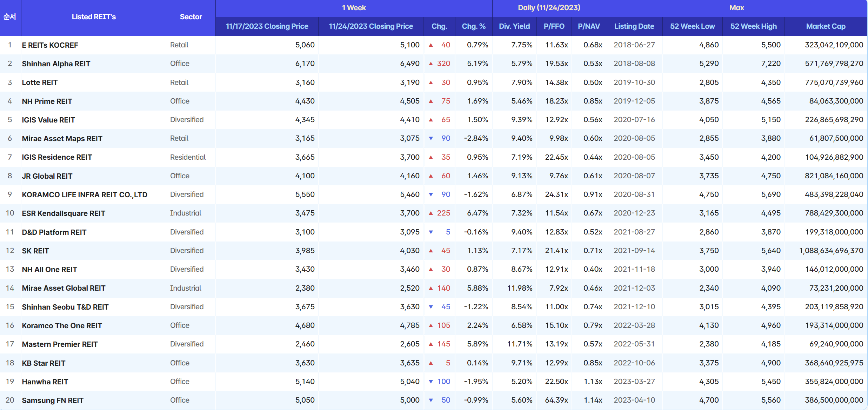Click the 11/17/2023 Closing Price header
The image size is (868, 410).
(x=267, y=26)
